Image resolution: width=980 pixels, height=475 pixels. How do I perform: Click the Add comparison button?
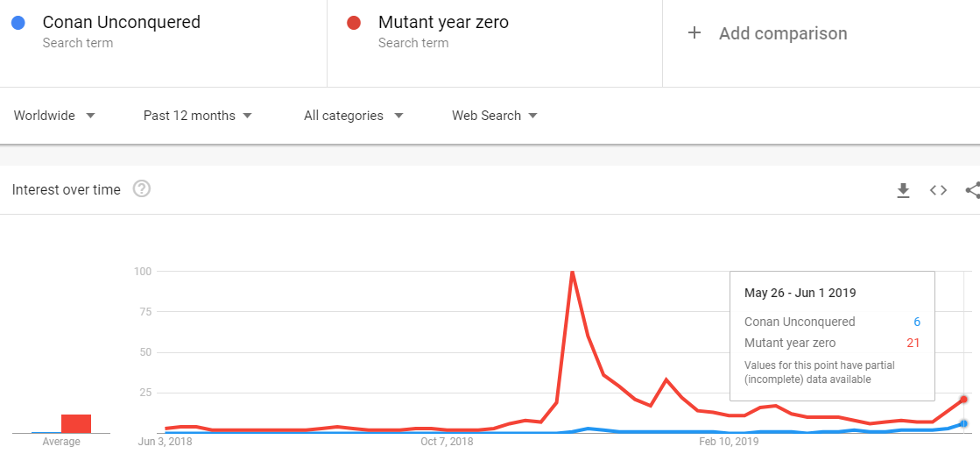(x=767, y=33)
